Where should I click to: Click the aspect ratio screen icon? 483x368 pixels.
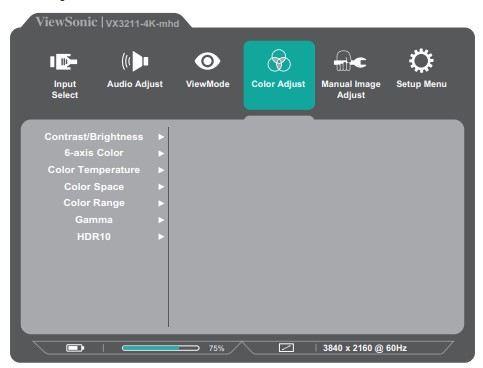point(286,348)
